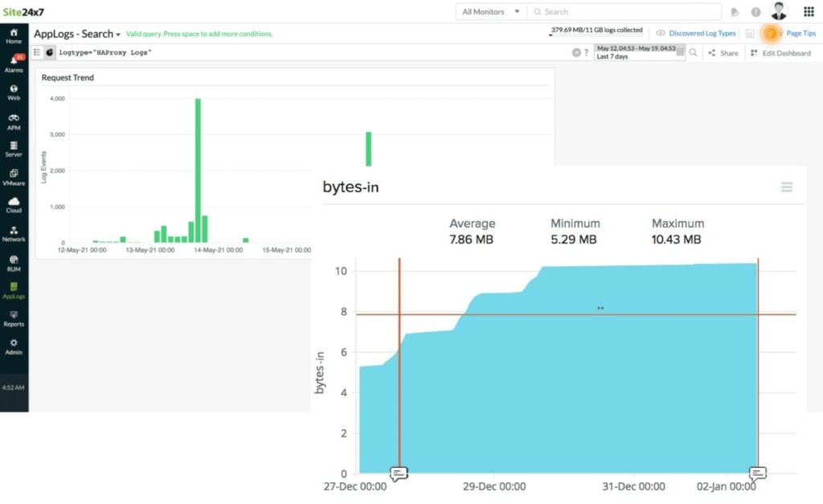Click the Request Trend panel title

point(68,78)
